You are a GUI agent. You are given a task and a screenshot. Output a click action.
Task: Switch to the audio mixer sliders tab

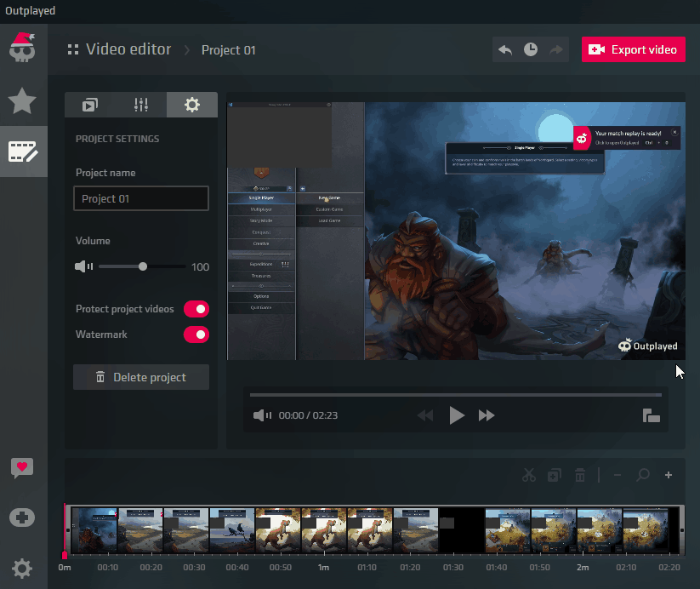click(x=141, y=105)
